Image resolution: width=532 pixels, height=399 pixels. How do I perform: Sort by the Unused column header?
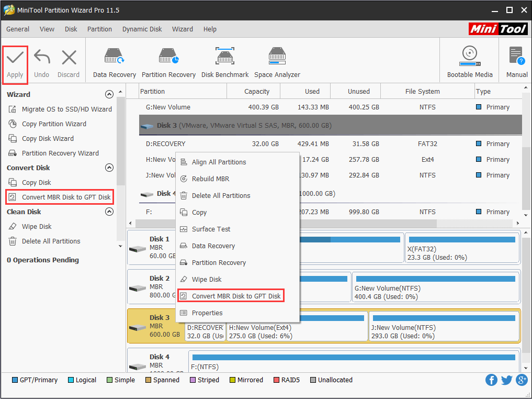[356, 92]
